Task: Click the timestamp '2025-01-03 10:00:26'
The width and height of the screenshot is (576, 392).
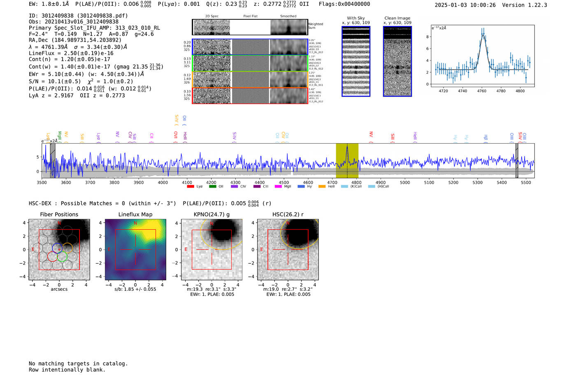Action: (x=465, y=5)
